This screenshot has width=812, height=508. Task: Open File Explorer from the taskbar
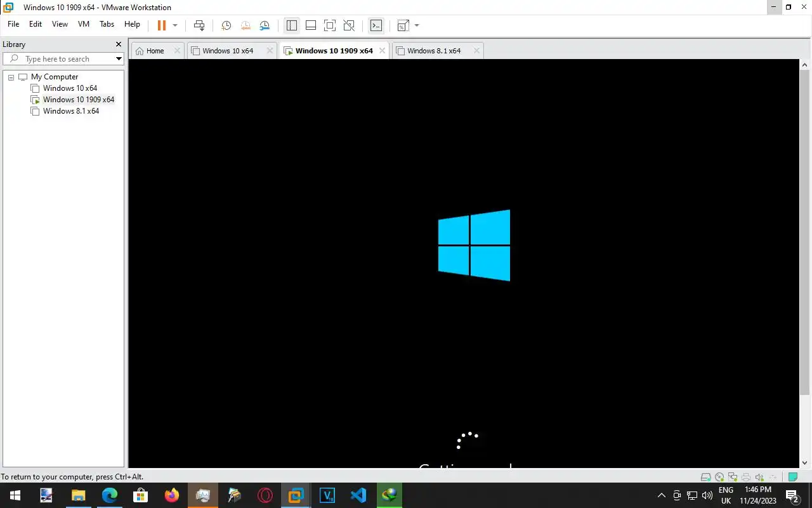77,495
